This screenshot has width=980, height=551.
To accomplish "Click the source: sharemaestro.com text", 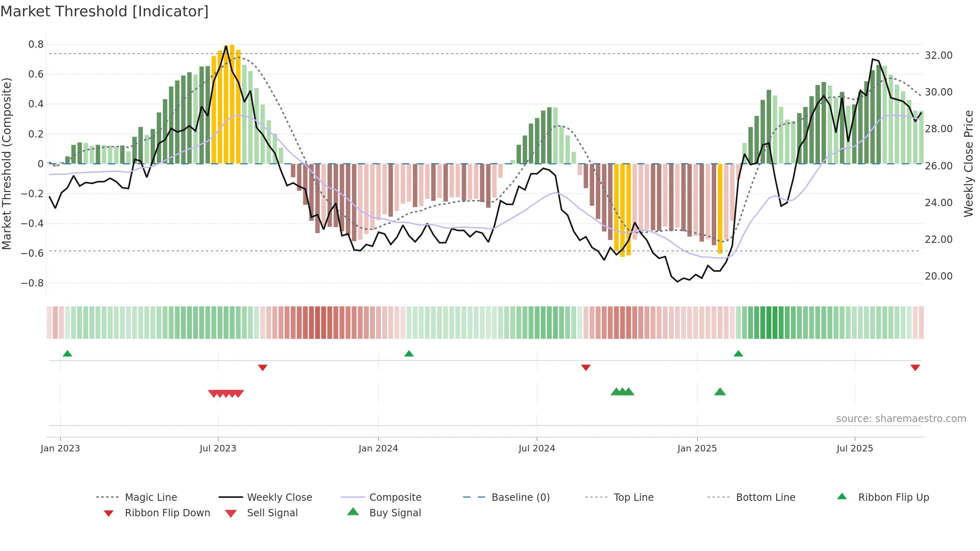I will 901,419.
